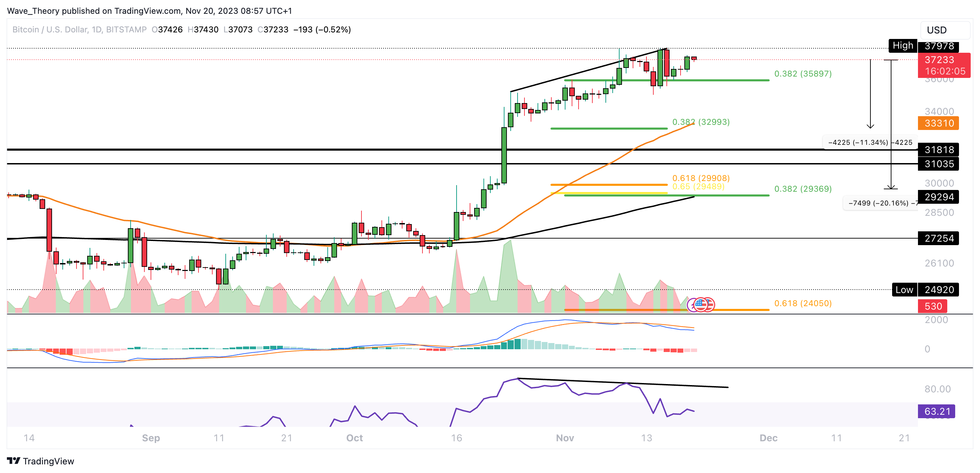Click the Oct date on the time axis
Screen dimensions: 980x473
[x=354, y=438]
